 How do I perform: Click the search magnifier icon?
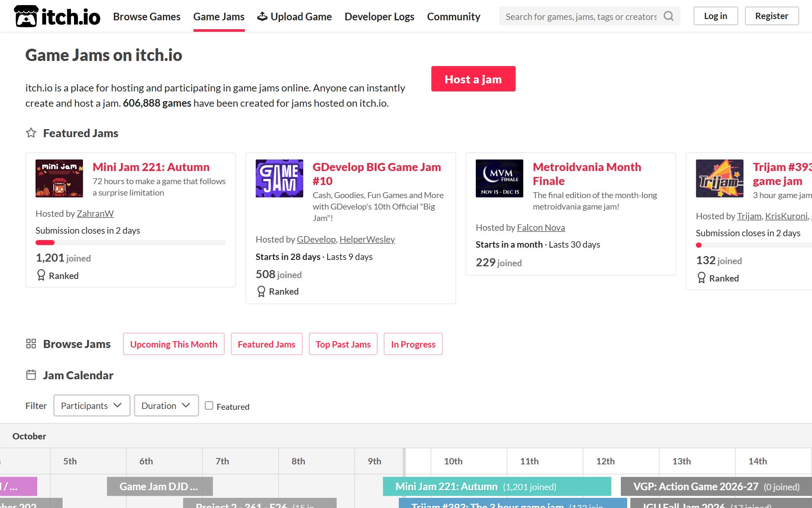click(668, 16)
